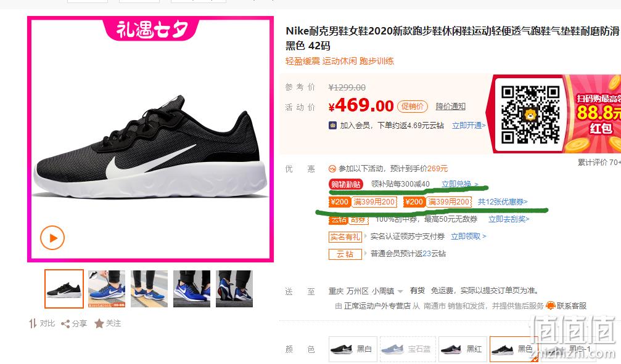Click the 关注 star icon
Screen dimensions: 621x364
click(x=99, y=323)
